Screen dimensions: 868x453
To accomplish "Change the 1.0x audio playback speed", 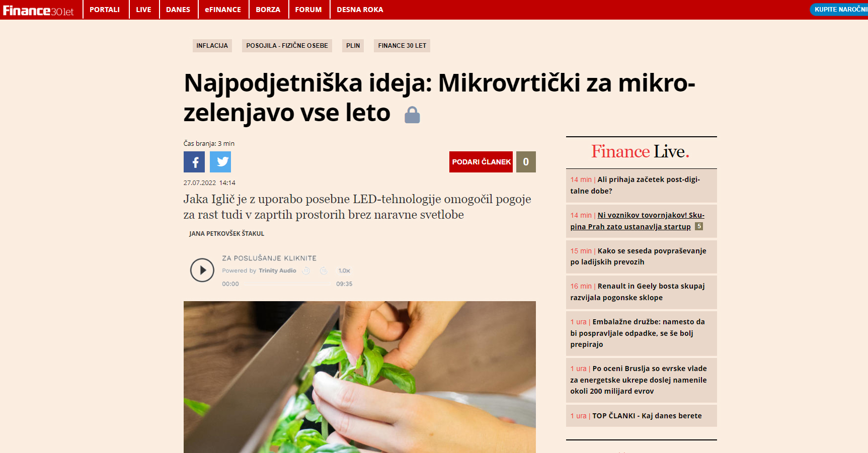I will pos(344,270).
